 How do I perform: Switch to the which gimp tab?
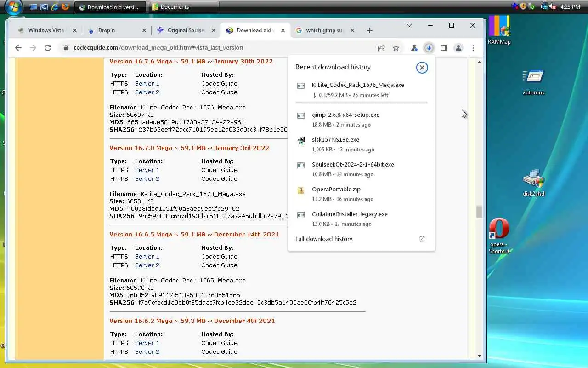click(x=325, y=30)
